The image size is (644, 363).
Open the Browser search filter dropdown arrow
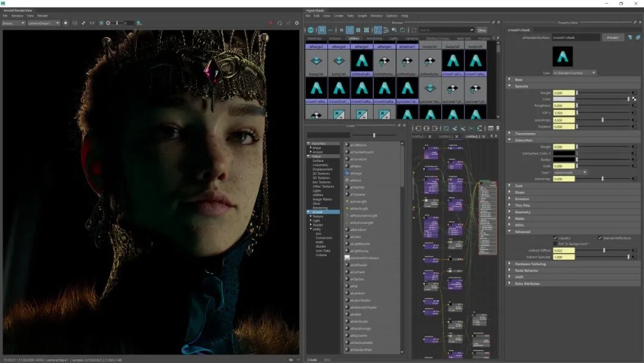[472, 30]
